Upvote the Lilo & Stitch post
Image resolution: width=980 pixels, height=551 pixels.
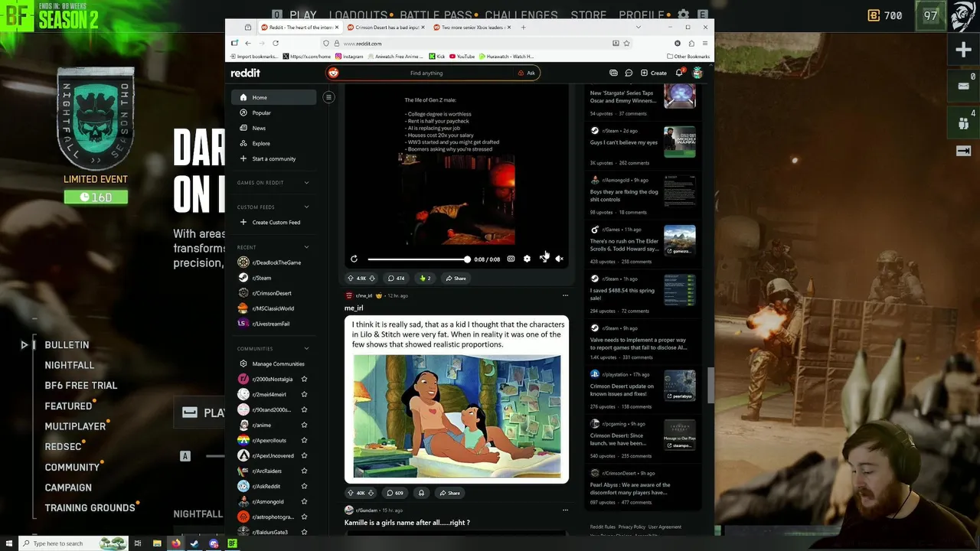(351, 493)
